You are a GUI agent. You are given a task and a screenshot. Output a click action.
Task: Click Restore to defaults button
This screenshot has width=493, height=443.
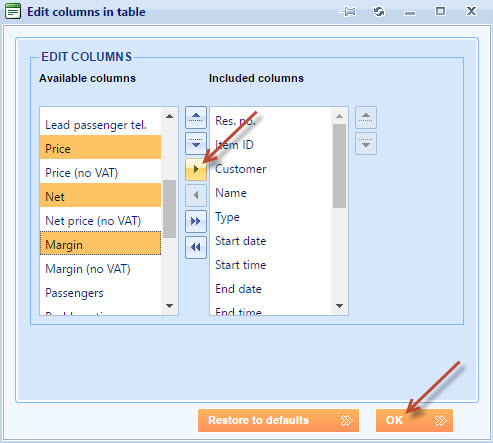click(x=278, y=420)
